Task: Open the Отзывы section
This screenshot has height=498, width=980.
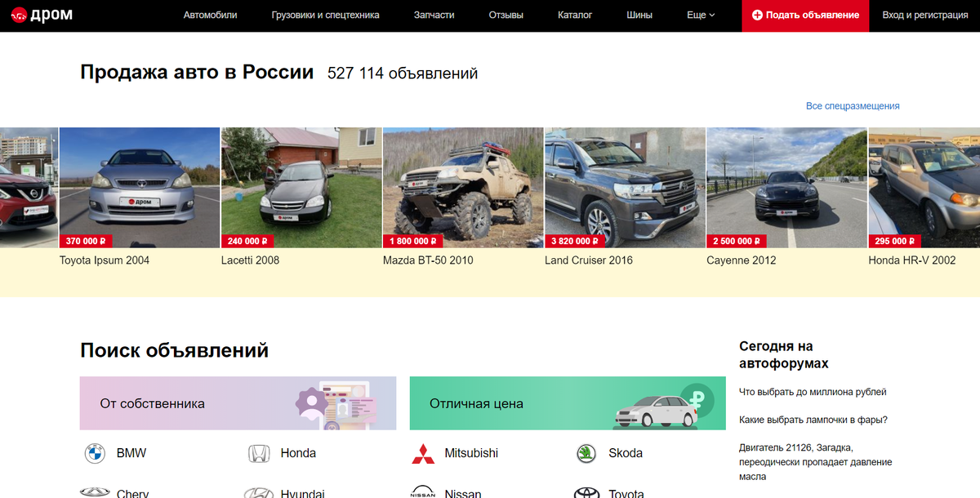Action: tap(506, 16)
